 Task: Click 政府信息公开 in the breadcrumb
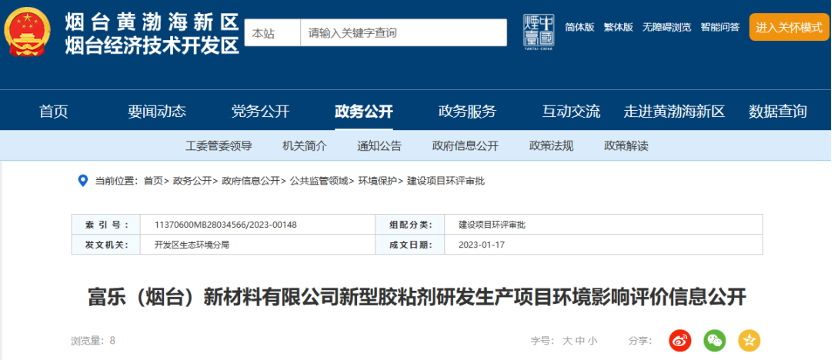coord(250,181)
